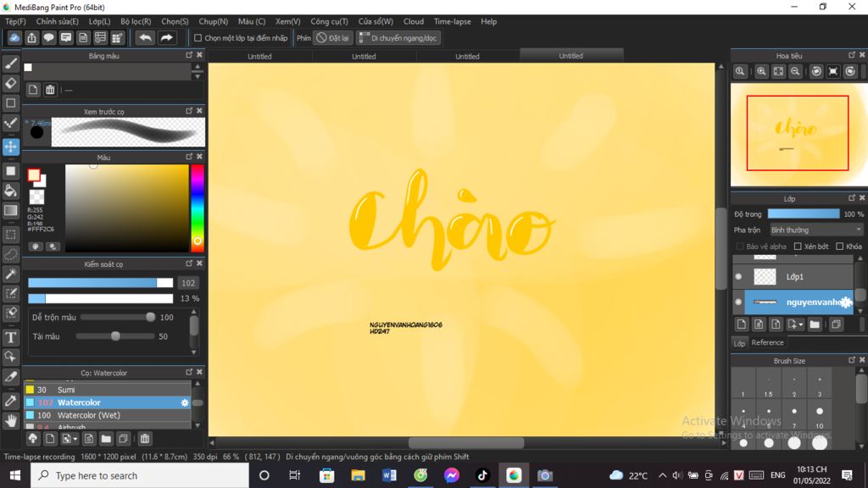Viewport: 868px width, 488px height.
Task: Click the canvas horizontal scrollbar
Action: click(x=466, y=442)
